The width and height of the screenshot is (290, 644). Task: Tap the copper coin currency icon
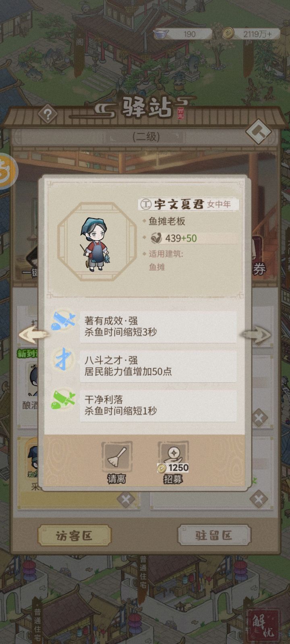tap(228, 33)
